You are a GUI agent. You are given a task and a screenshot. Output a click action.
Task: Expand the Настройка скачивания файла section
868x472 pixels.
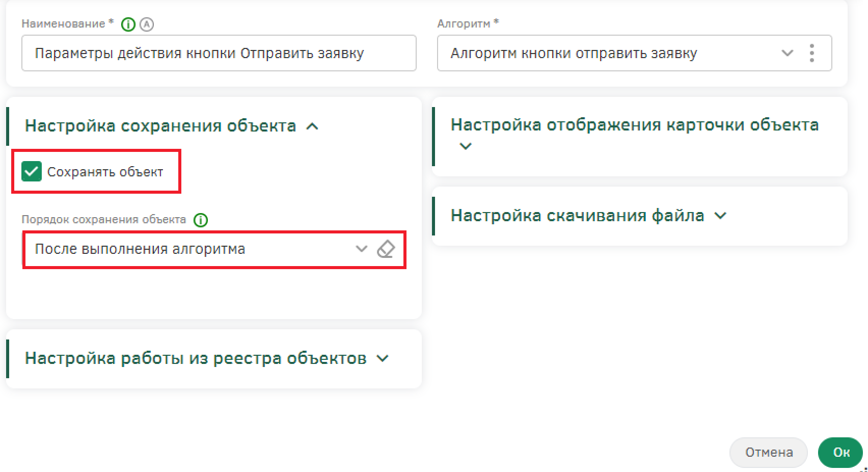click(x=720, y=216)
